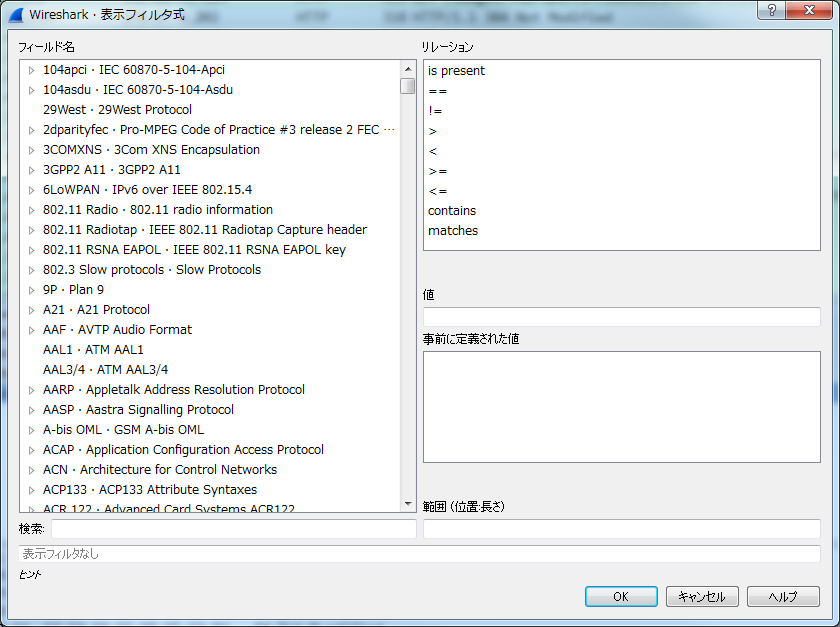Expand the 802.11 Radio tree node

(32, 210)
